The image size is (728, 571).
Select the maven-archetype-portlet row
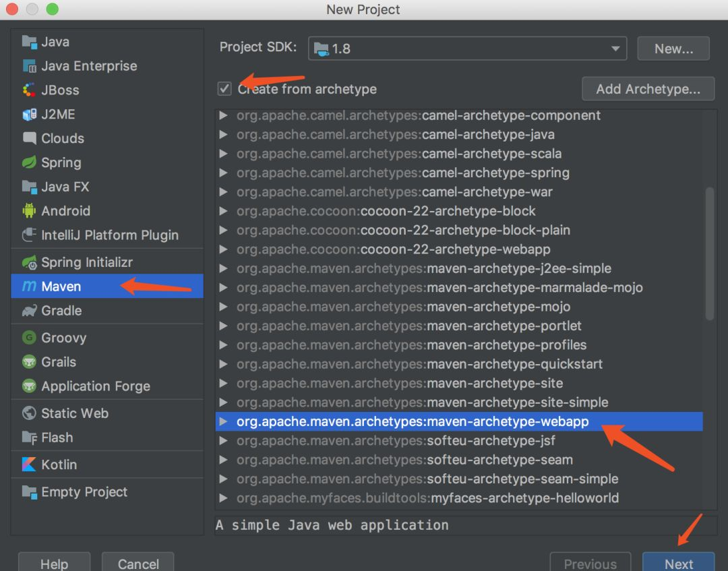459,326
